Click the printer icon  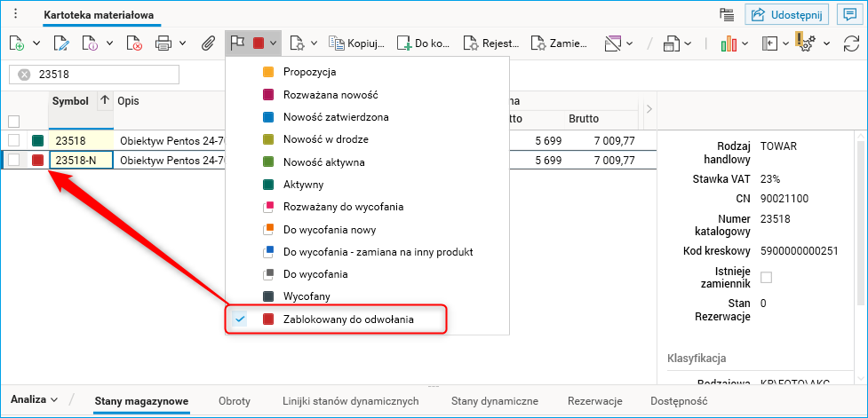tap(163, 43)
